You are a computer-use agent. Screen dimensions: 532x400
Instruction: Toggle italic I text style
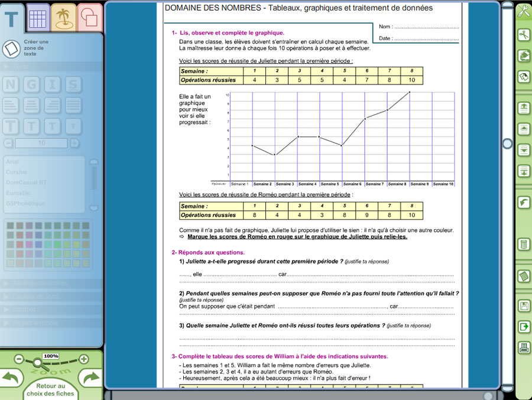point(52,84)
